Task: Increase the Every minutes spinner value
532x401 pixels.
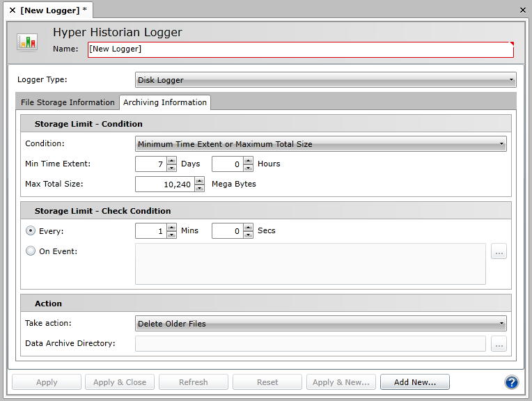Action: (172, 227)
